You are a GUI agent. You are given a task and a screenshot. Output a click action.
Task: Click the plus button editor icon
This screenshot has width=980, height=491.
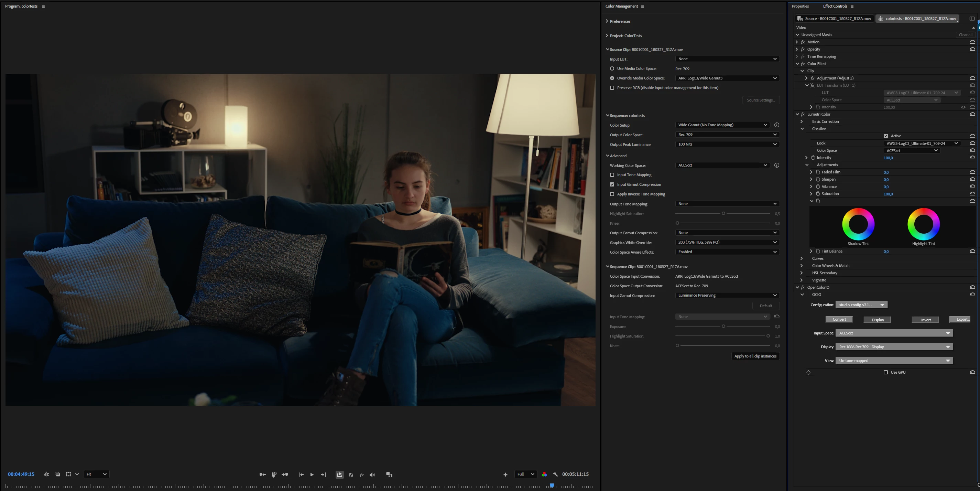coord(505,474)
